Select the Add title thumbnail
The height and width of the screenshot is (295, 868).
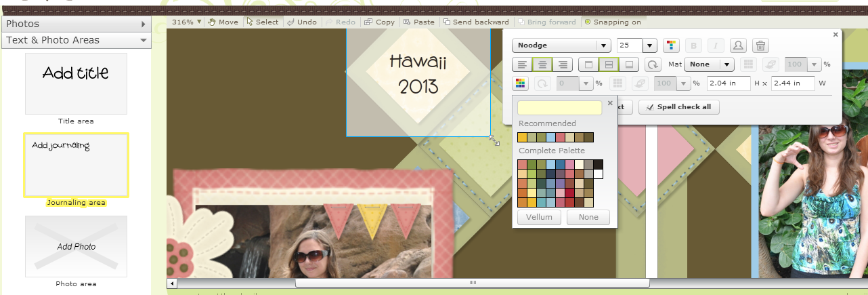pyautogui.click(x=76, y=83)
